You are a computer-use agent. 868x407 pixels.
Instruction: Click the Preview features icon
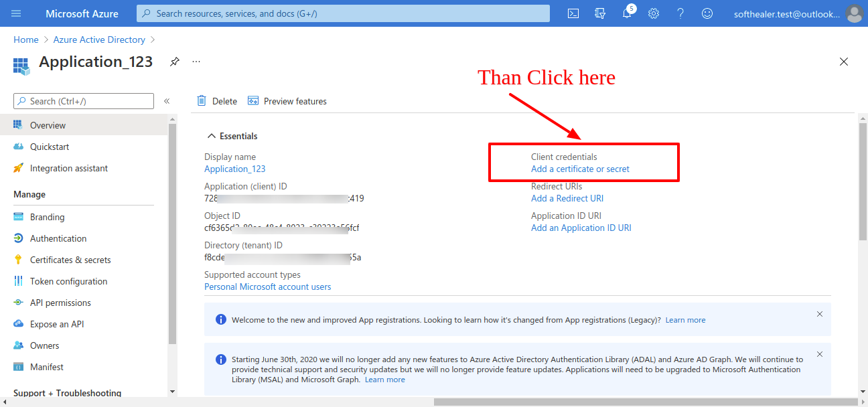(253, 101)
